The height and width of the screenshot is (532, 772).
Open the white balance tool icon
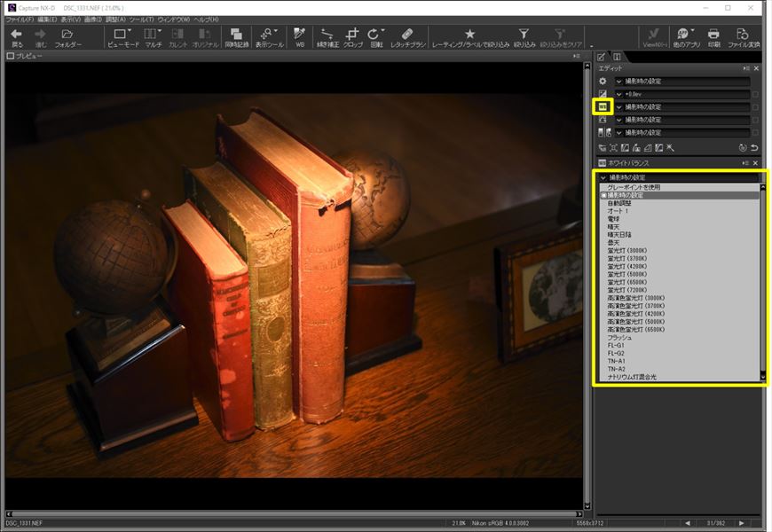pos(603,106)
